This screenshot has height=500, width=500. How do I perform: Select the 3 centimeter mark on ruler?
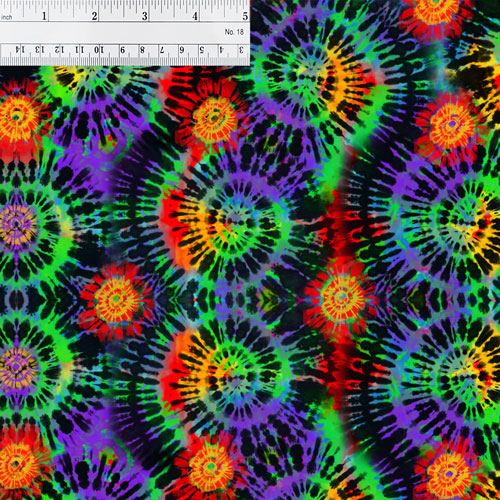click(241, 50)
